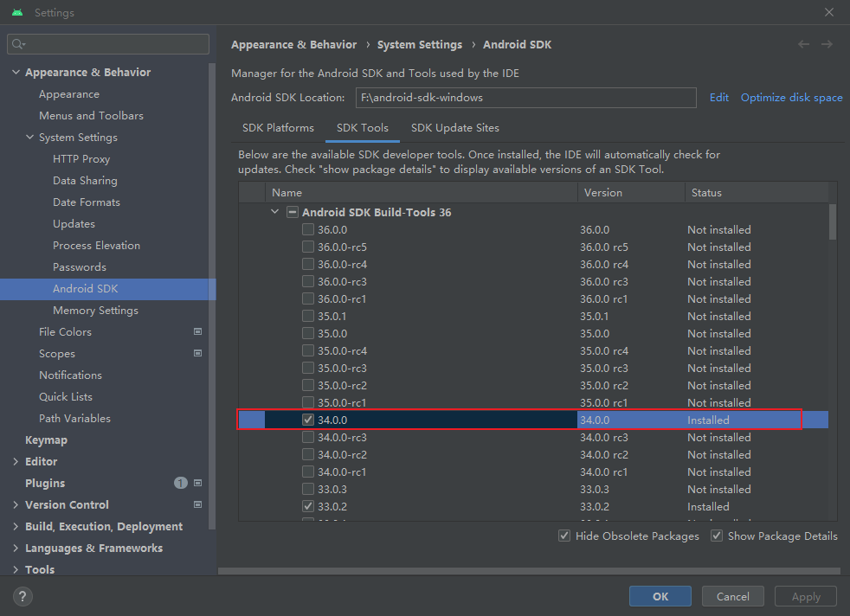
Task: Select Memory Settings in the tree
Action: click(95, 311)
